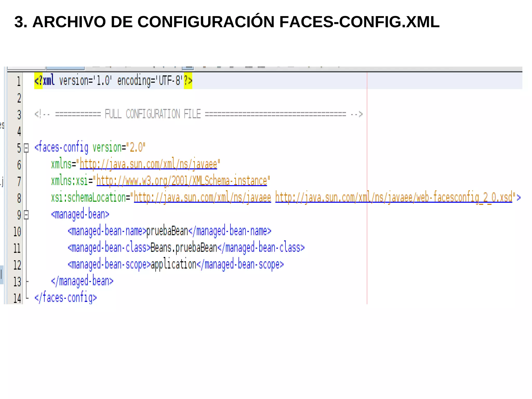Click the Beans.pruebaBean class value
Image resolution: width=532 pixels, height=399 pixels.
[x=184, y=248]
